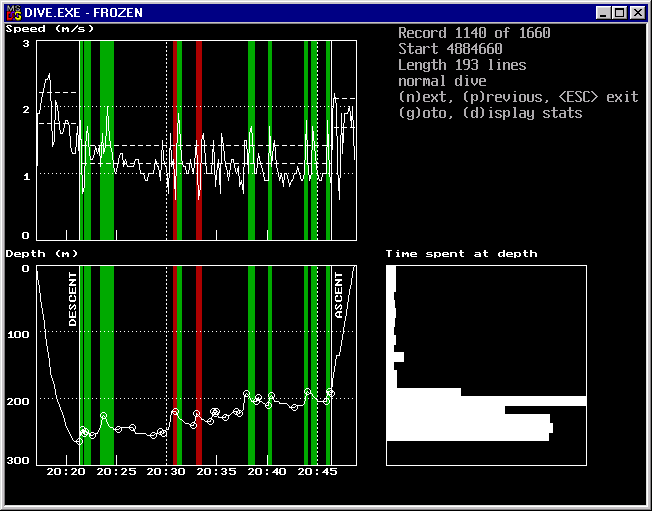652x511 pixels.
Task: Click the 100 label on the depth axis
Action: tap(18, 335)
